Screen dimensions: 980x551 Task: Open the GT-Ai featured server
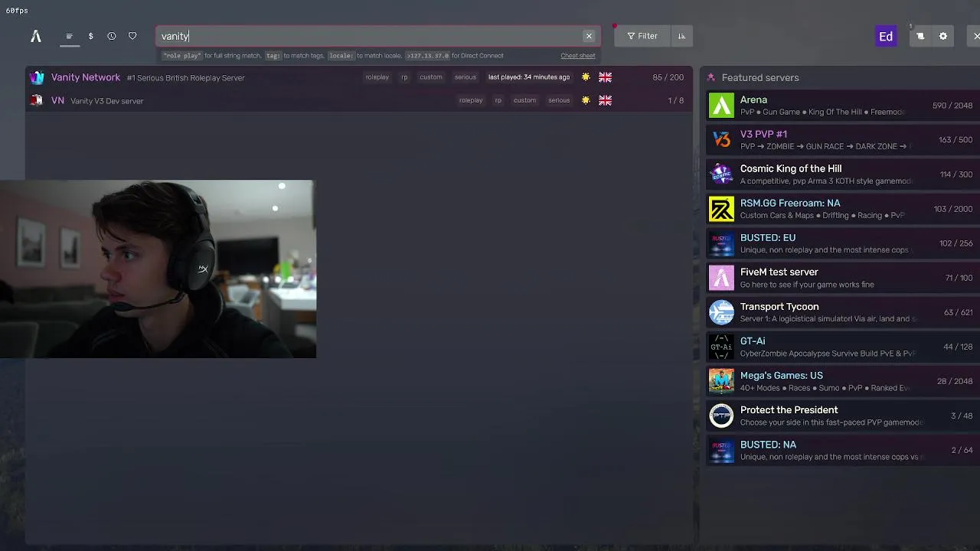(843, 347)
